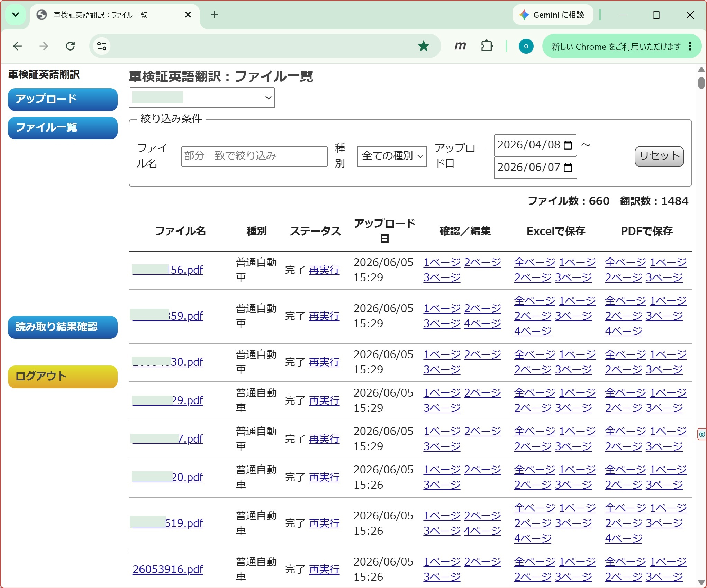Expand the 全ての種別 type dropdown

click(392, 156)
